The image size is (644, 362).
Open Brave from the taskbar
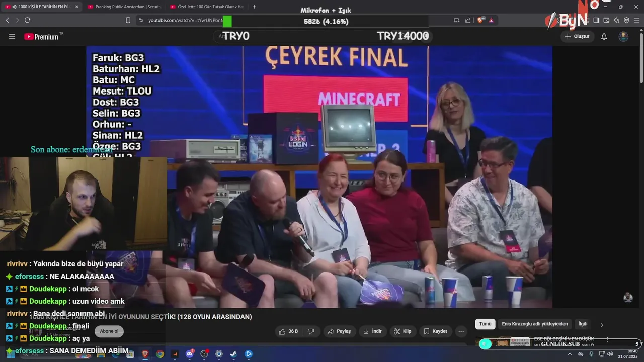[x=145, y=354]
